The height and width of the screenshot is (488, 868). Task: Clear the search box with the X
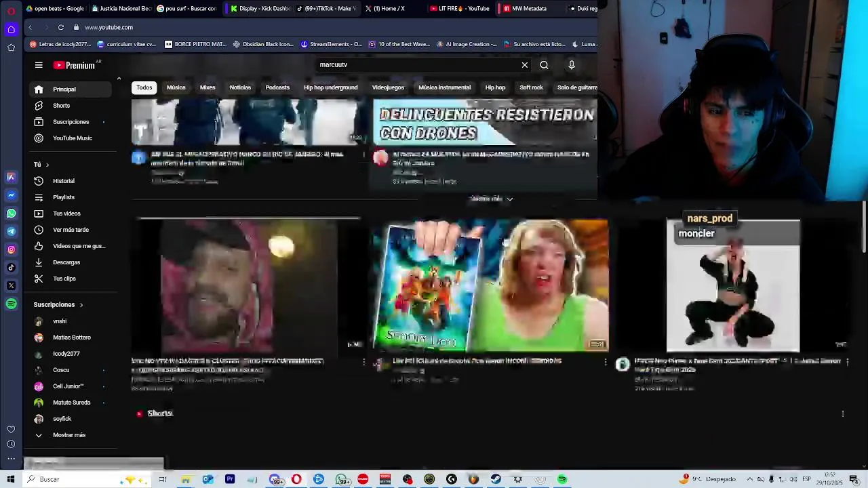click(524, 65)
